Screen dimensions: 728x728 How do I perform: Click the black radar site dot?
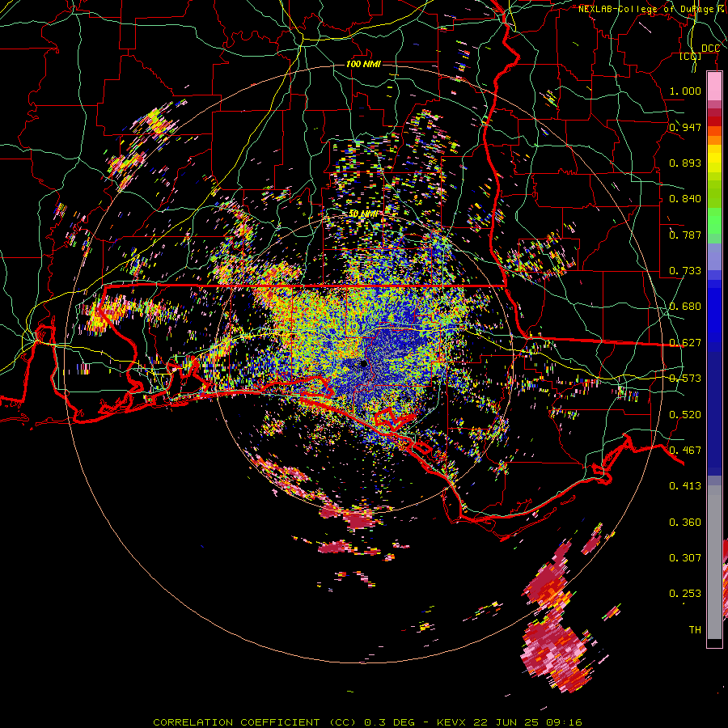[363, 364]
